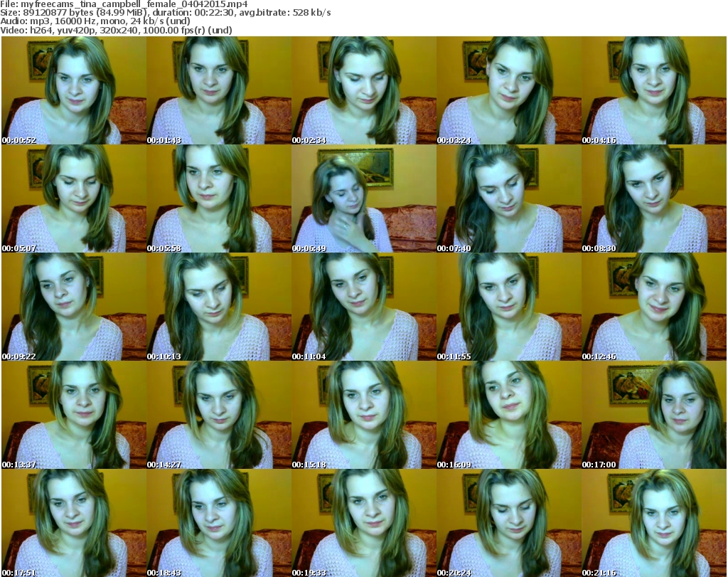Click the thumbnail at 00:14:27
Screen dimensions: 728x577
pos(219,415)
